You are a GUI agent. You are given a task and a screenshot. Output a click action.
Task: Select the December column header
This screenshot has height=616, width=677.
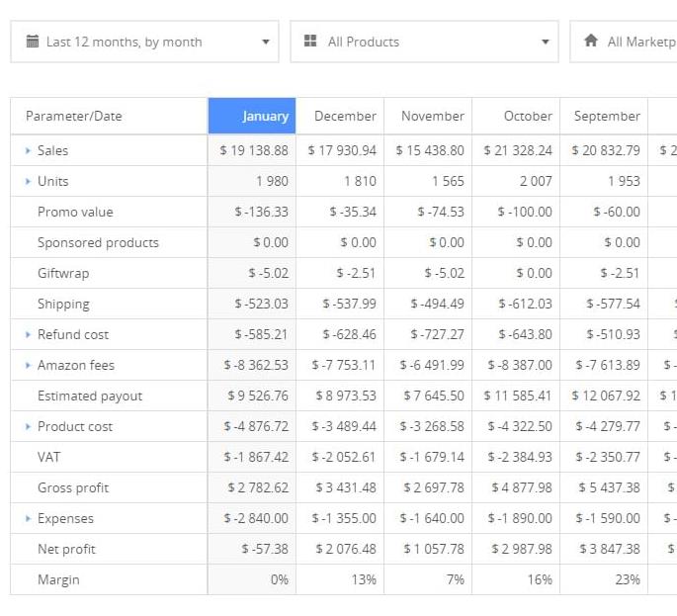pyautogui.click(x=340, y=116)
